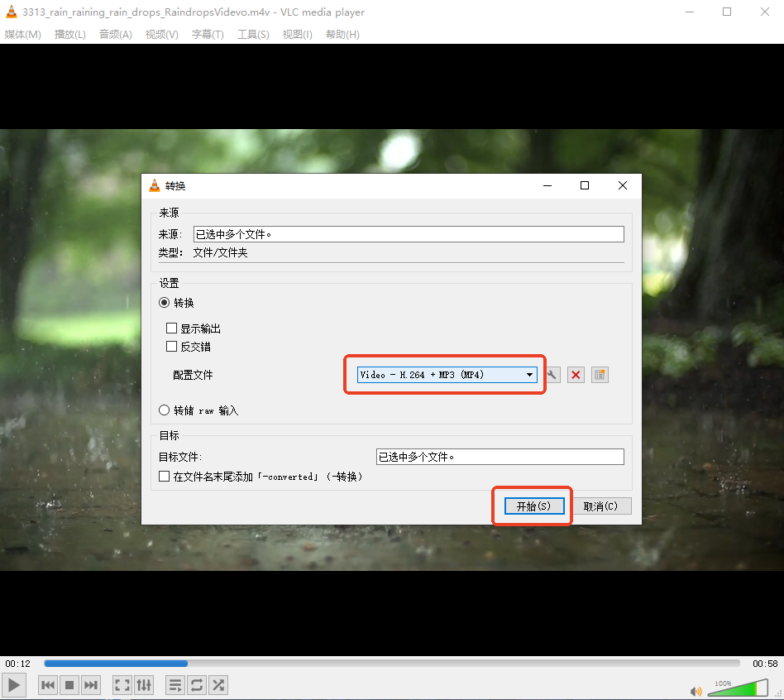Edit the selected profile with the wrench icon
This screenshot has height=700, width=784.
click(x=552, y=374)
